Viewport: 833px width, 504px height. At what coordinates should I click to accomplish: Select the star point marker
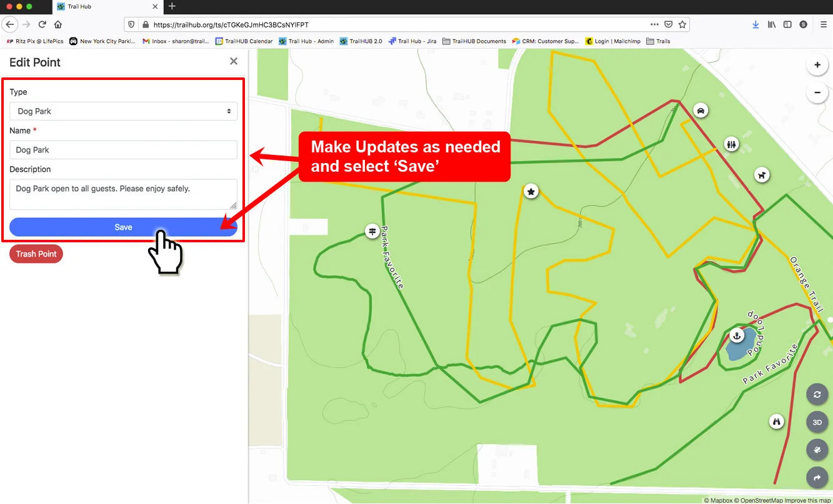click(x=531, y=192)
